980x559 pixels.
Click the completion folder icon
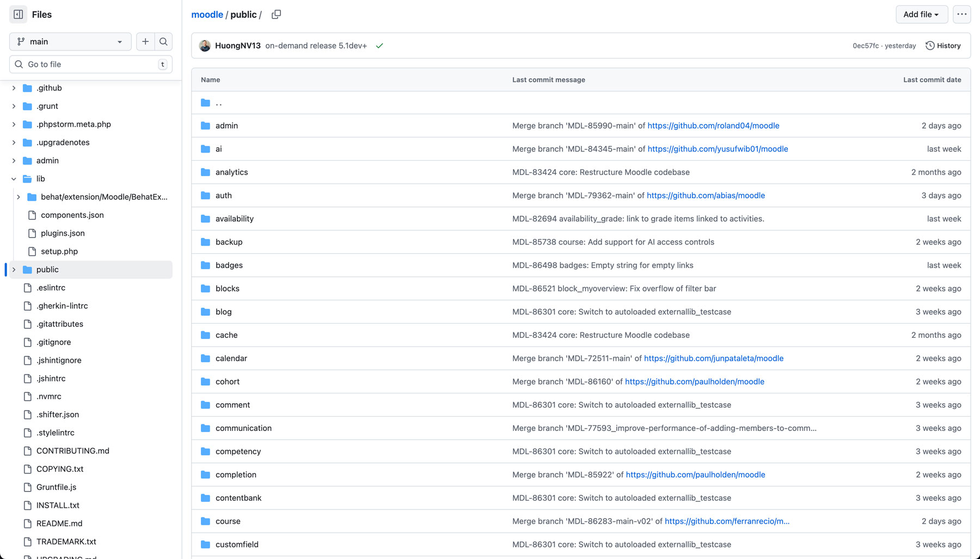205,475
